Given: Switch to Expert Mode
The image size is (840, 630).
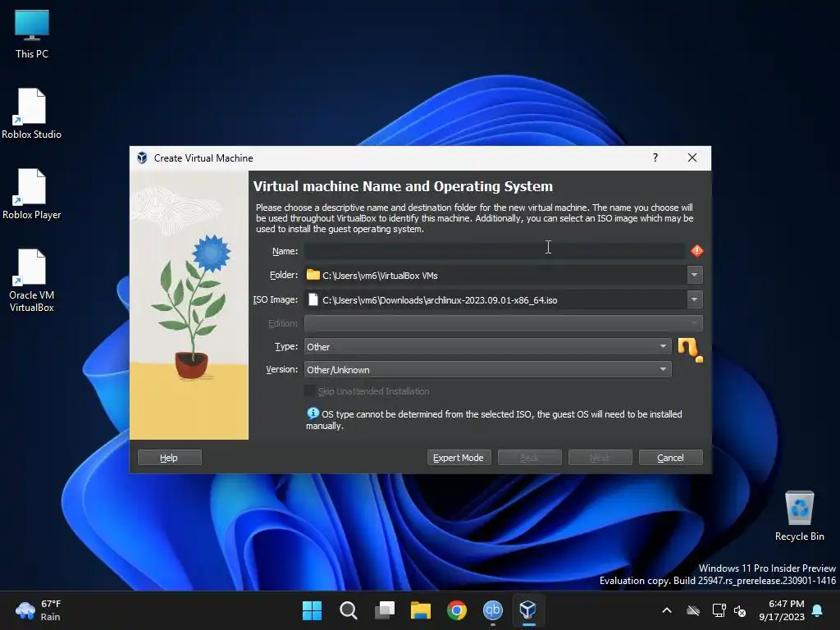Looking at the screenshot, I should coord(459,458).
